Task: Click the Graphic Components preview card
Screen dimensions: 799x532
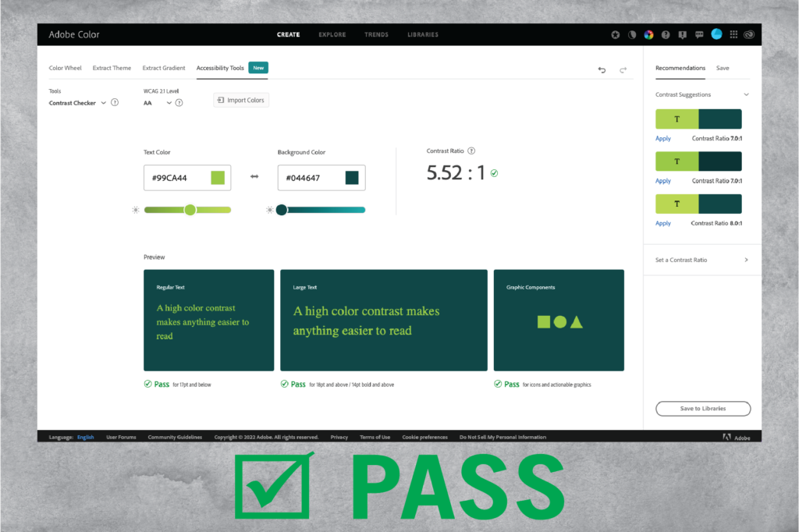Action: 559,320
